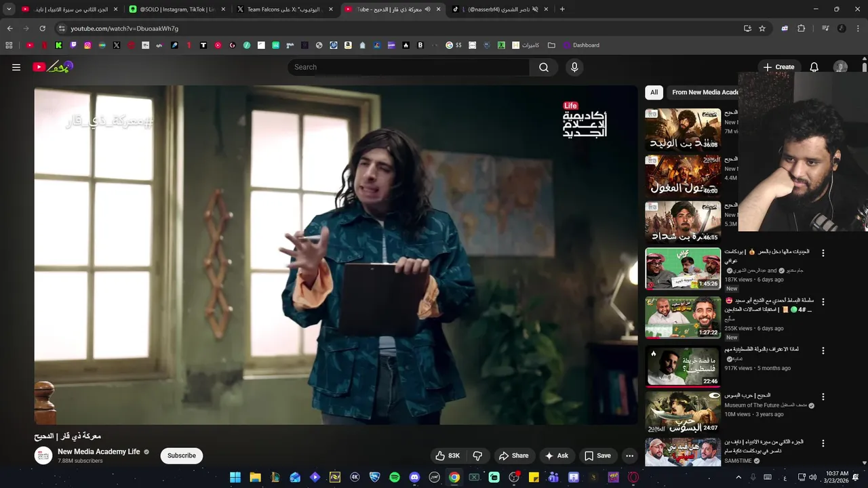The height and width of the screenshot is (488, 868).
Task: Open Amazon bookmark in bookmarks bar
Action: click(348, 45)
